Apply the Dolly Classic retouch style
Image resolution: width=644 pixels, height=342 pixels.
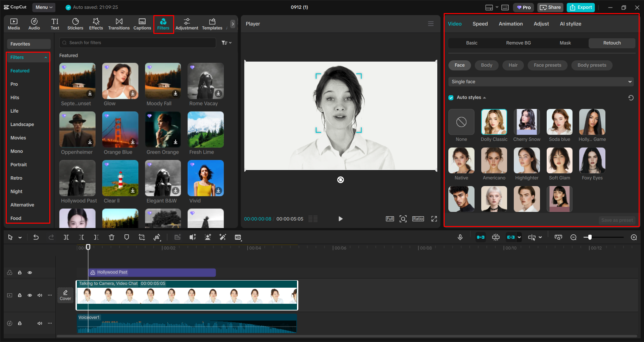494,122
